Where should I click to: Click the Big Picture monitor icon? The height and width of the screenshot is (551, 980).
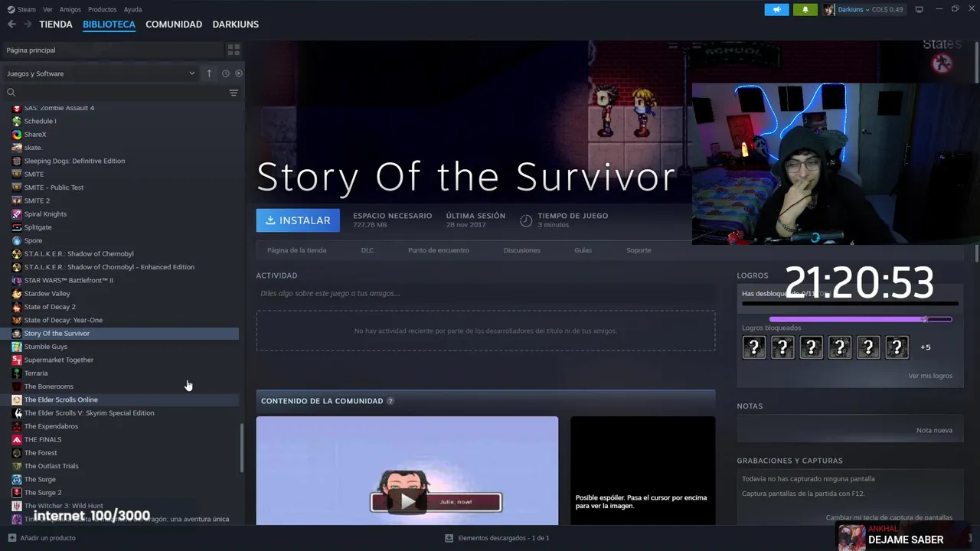click(920, 9)
